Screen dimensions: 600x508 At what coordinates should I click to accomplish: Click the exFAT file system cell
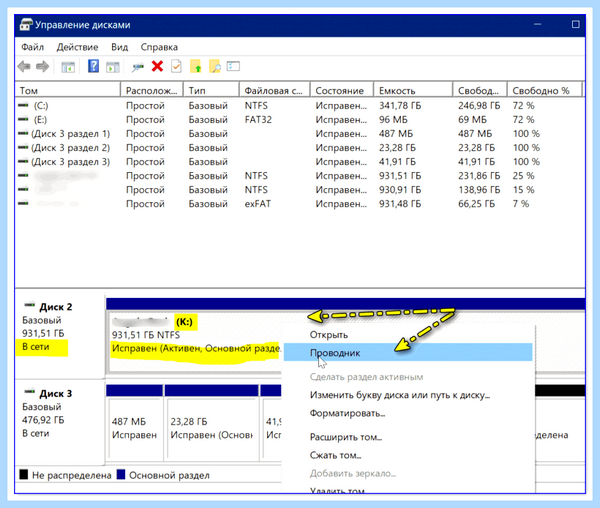pyautogui.click(x=258, y=204)
